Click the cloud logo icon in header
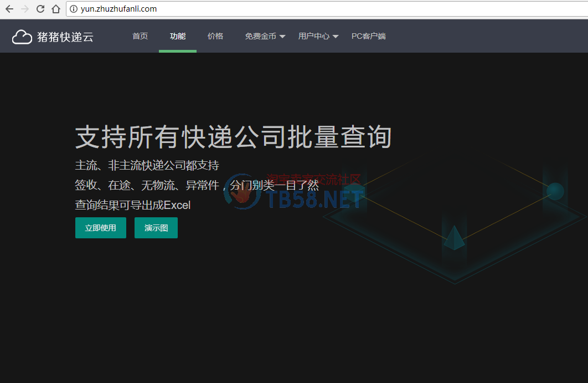The image size is (588, 383). tap(22, 37)
